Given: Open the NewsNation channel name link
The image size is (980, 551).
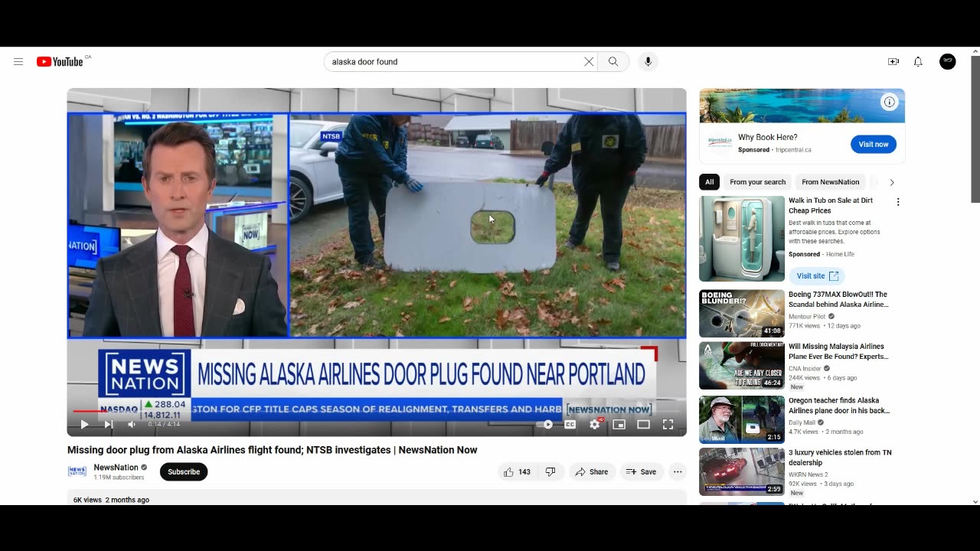Looking at the screenshot, I should point(116,468).
